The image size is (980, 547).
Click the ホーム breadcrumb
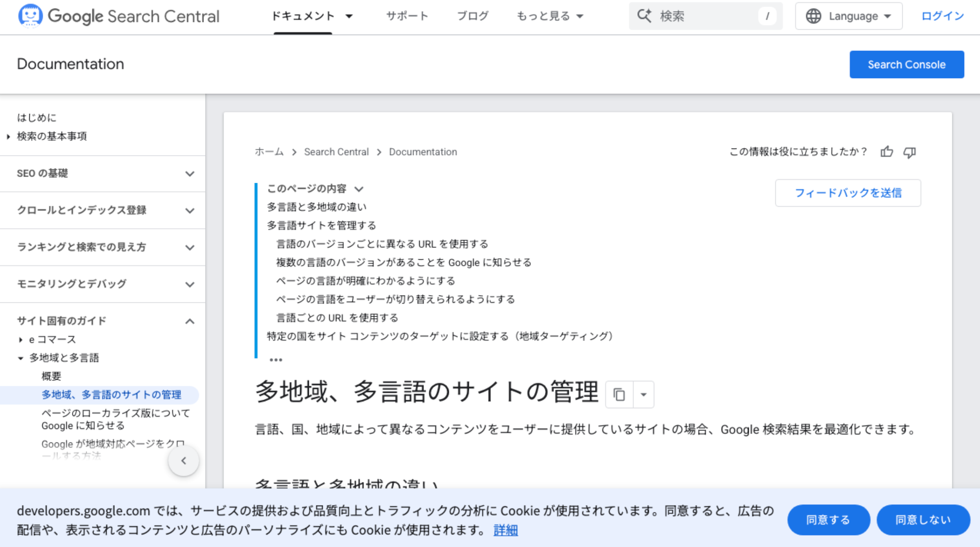click(269, 152)
